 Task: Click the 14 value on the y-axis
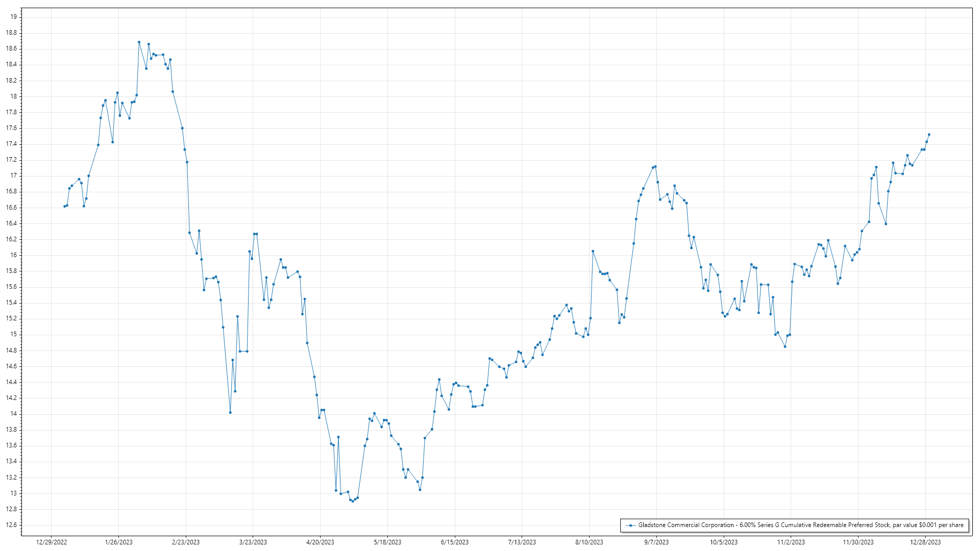click(13, 414)
